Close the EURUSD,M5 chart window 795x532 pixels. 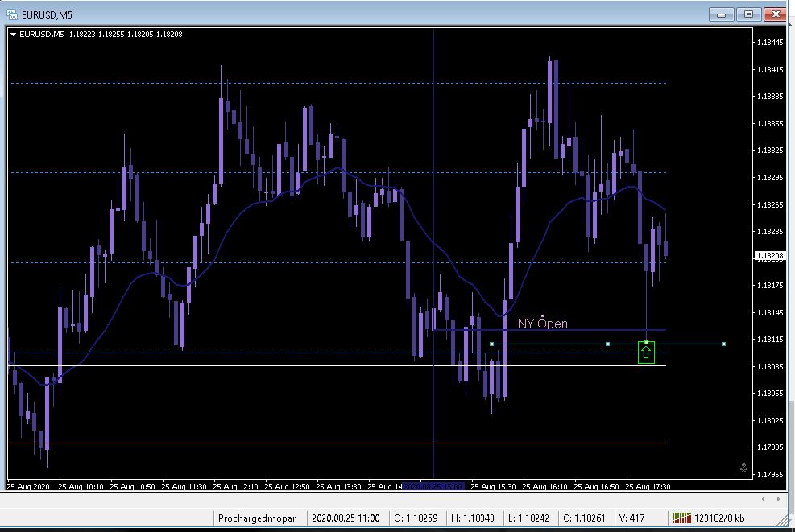point(775,14)
